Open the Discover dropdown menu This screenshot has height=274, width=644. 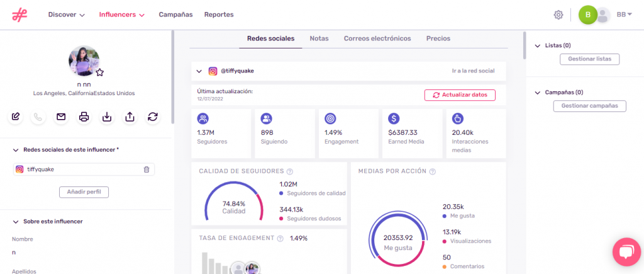(x=66, y=14)
